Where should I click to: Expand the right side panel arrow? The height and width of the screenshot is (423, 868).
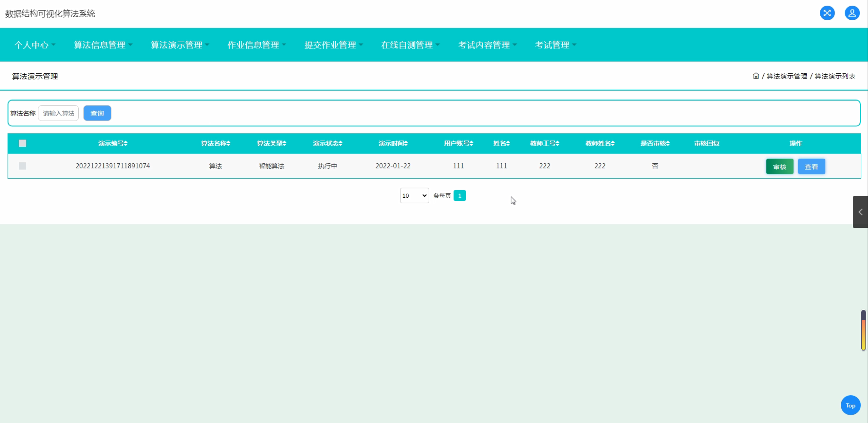click(x=860, y=212)
